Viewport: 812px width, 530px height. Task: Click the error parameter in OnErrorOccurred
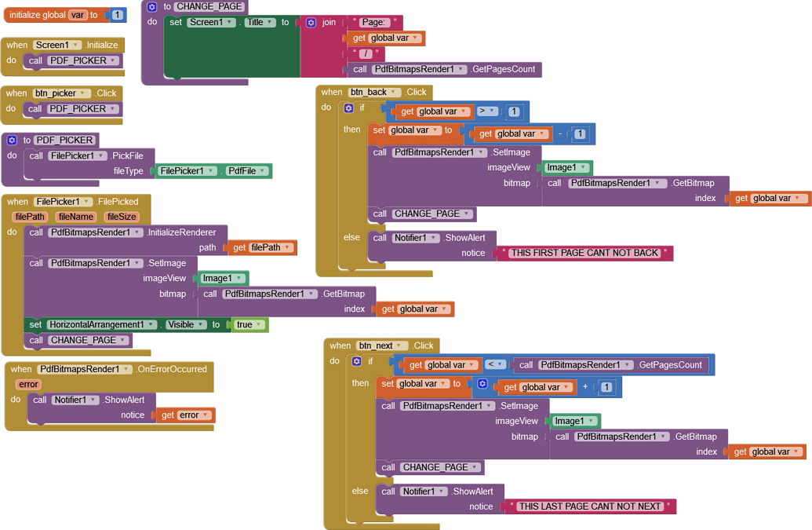coord(28,384)
